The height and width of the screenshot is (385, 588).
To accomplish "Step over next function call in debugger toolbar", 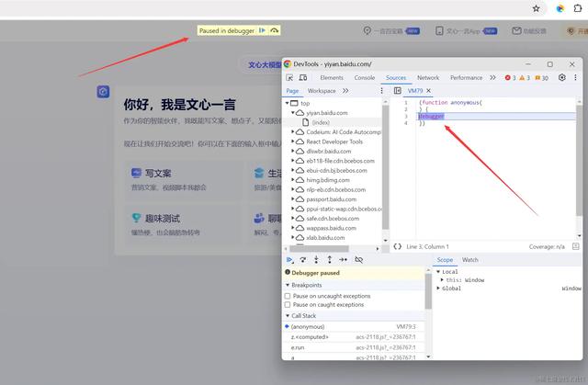I will pos(303,260).
